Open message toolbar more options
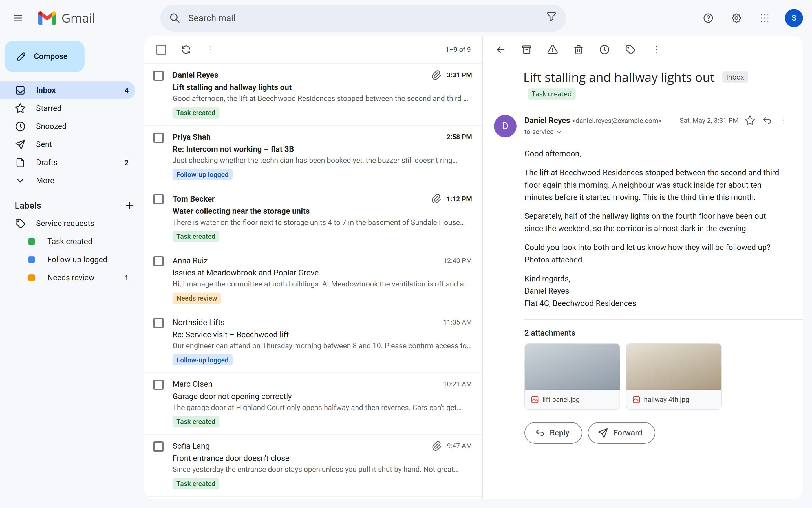812x508 pixels. click(x=656, y=50)
